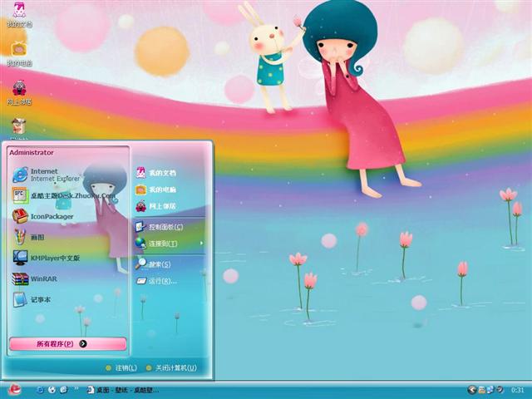Open 控制面板(C) control panel
This screenshot has height=399, width=532.
pyautogui.click(x=159, y=227)
